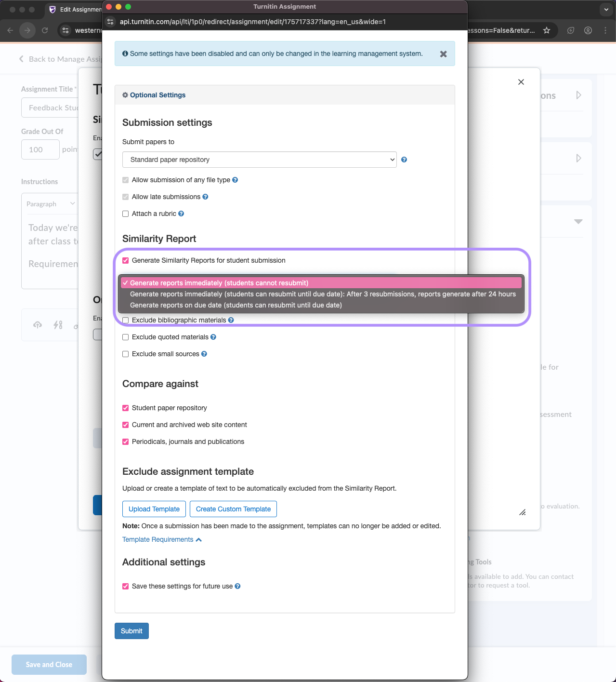Image resolution: width=616 pixels, height=682 pixels.
Task: Dismiss the disabled settings info banner
Action: [x=443, y=54]
